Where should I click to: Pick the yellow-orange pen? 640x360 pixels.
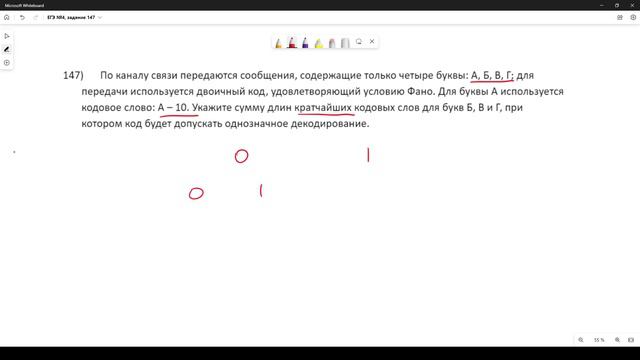[278, 42]
